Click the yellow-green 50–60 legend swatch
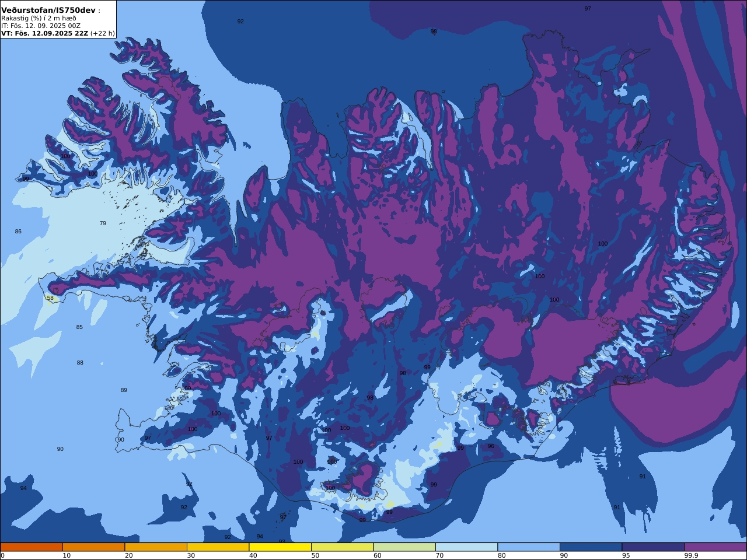Screen dimensions: 747x560 (x=342, y=547)
